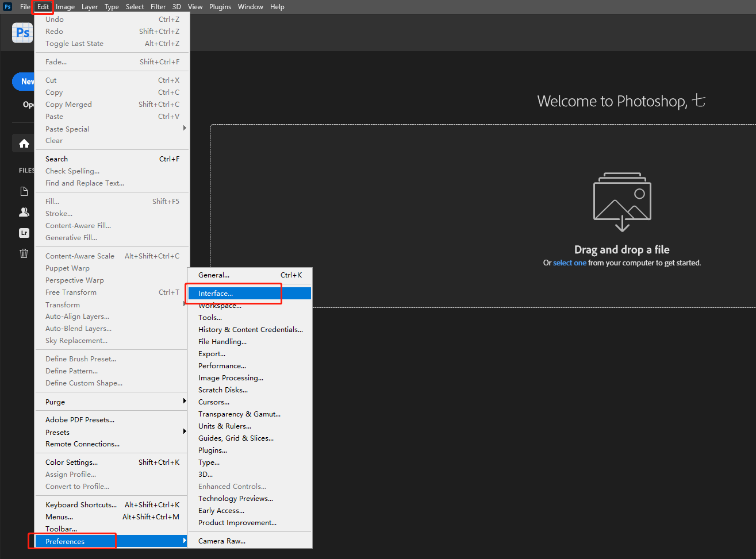Open the 3D menu
Screen dimensions: 756x559
(x=176, y=7)
